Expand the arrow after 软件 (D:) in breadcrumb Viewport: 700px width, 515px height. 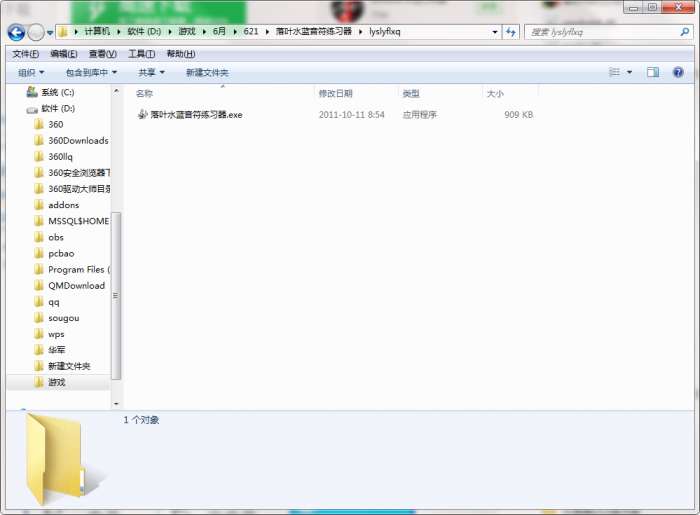[x=170, y=32]
